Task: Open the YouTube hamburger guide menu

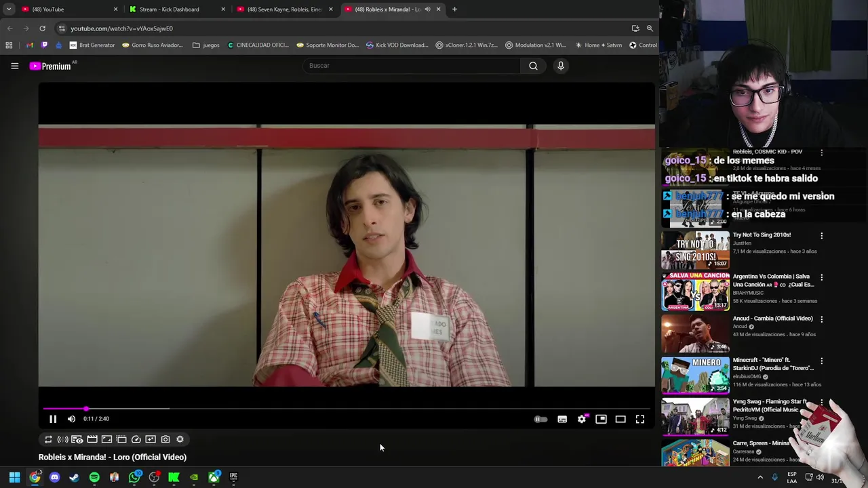Action: 14,66
